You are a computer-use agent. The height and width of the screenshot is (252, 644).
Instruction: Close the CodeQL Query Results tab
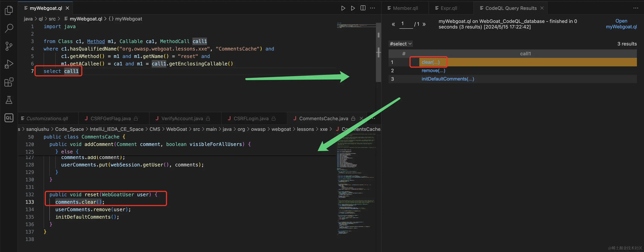point(542,8)
